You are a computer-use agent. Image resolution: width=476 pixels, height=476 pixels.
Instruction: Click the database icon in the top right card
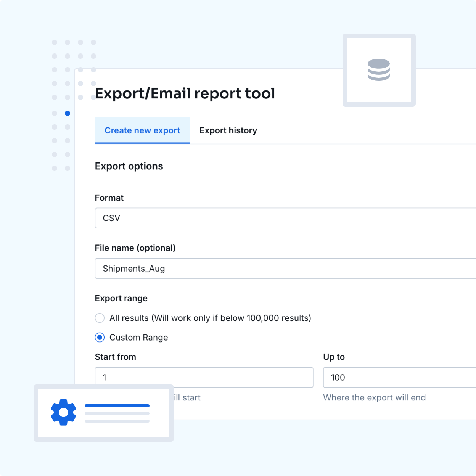(379, 70)
